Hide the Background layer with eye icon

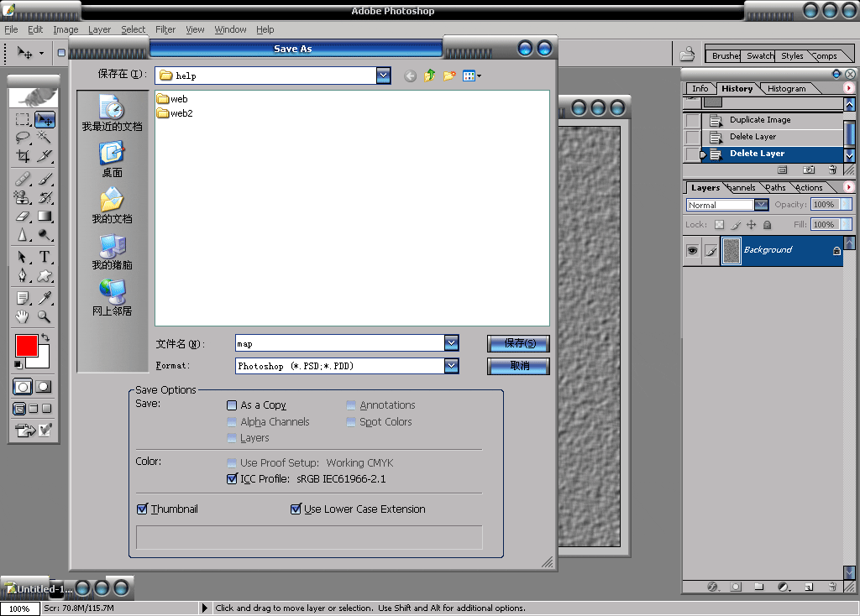click(693, 250)
